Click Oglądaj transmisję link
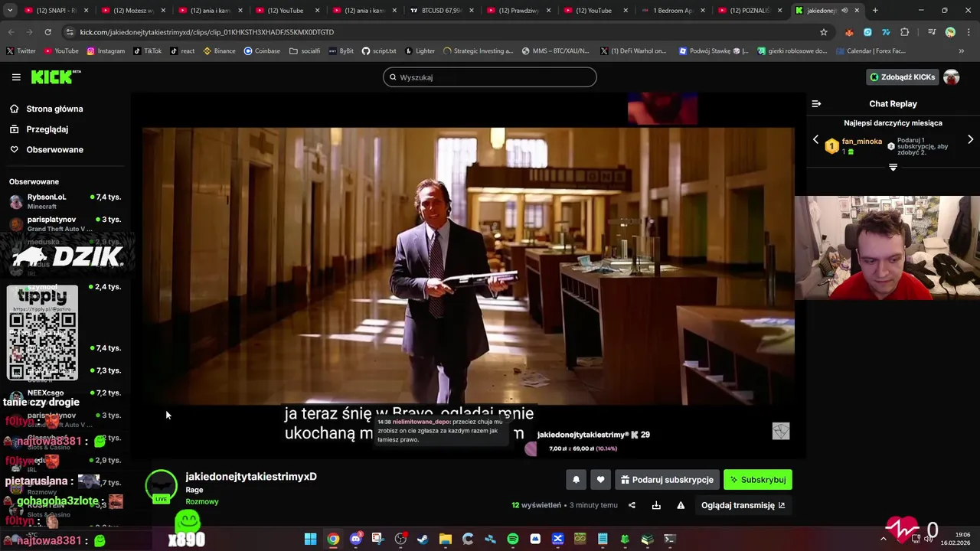 coord(743,505)
